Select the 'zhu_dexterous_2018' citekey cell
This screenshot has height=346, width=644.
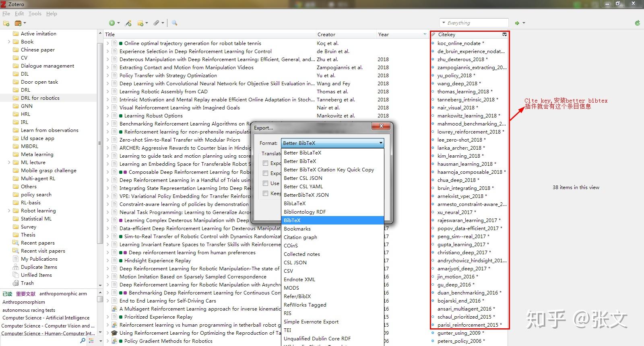(x=462, y=60)
